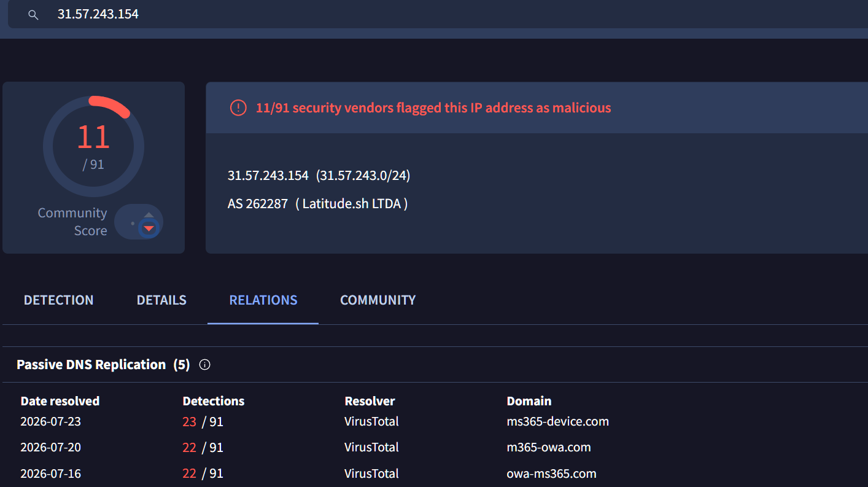Select the RELATIONS tab
Screen dimensions: 868x487
pyautogui.click(x=263, y=300)
